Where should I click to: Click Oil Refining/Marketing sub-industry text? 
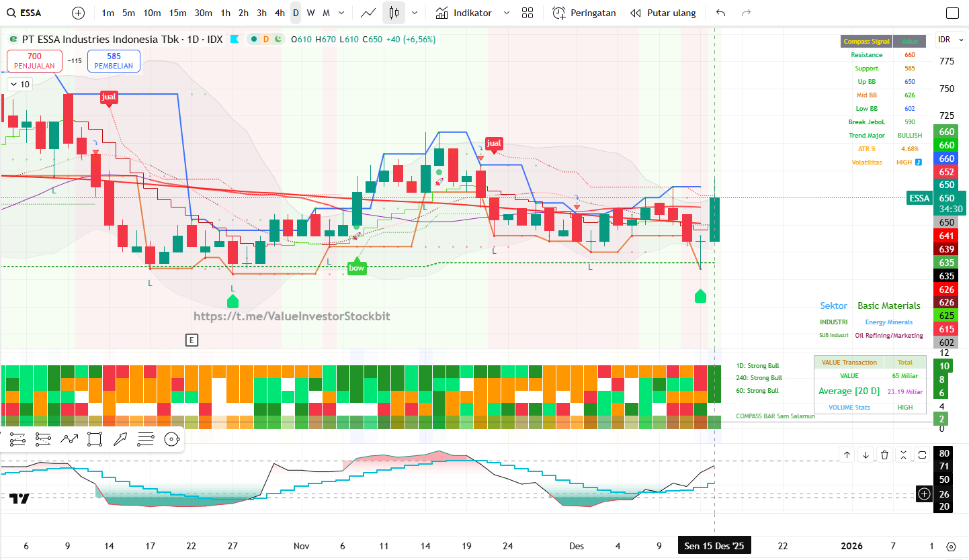889,335
